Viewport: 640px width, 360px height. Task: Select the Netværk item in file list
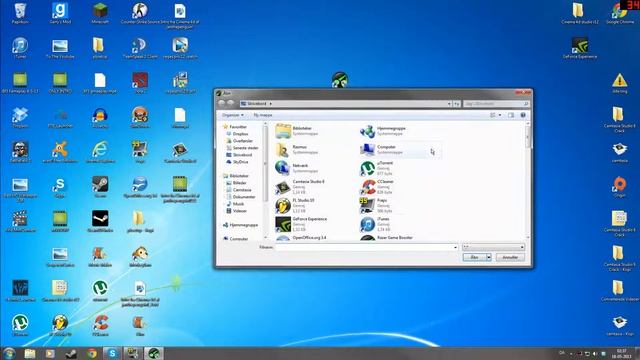point(301,168)
